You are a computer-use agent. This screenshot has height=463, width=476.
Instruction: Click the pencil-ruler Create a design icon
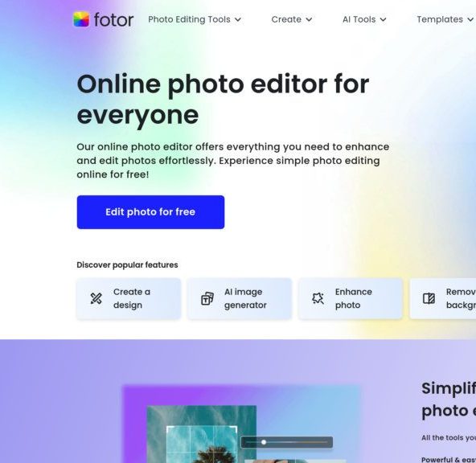click(96, 298)
